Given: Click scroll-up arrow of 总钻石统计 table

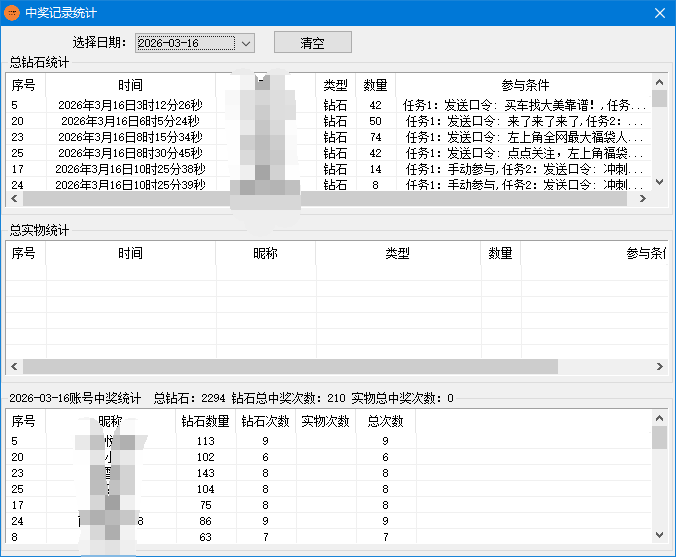Looking at the screenshot, I should 660,82.
